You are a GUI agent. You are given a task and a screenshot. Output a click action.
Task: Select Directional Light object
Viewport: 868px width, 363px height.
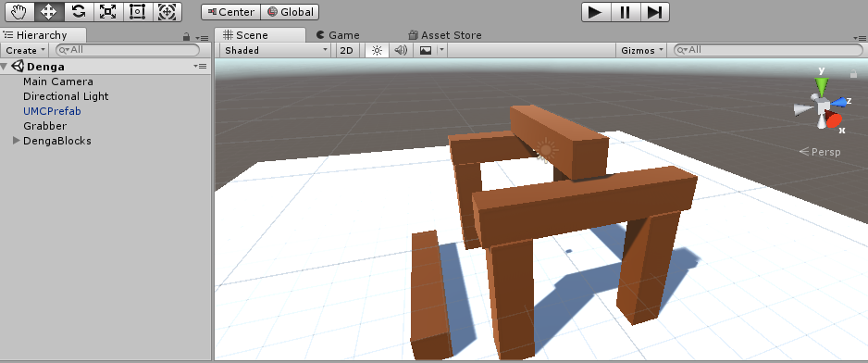(x=66, y=96)
